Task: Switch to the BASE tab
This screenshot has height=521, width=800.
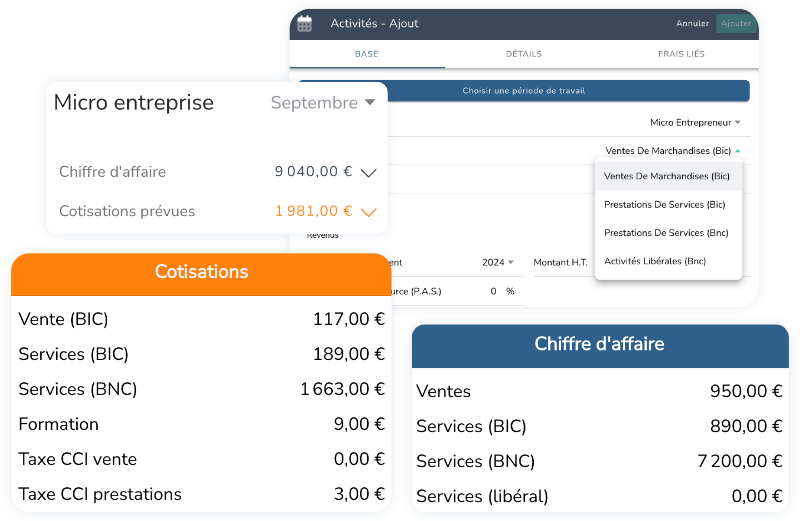Action: (367, 54)
